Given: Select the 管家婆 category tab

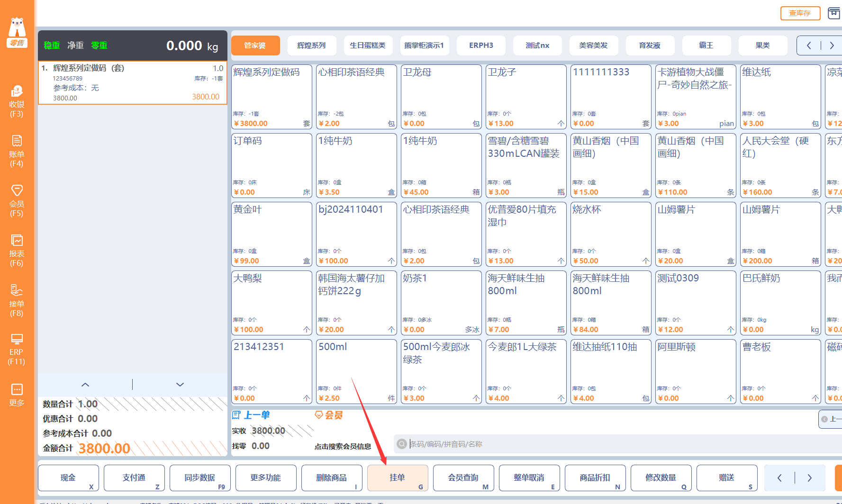Looking at the screenshot, I should (255, 45).
